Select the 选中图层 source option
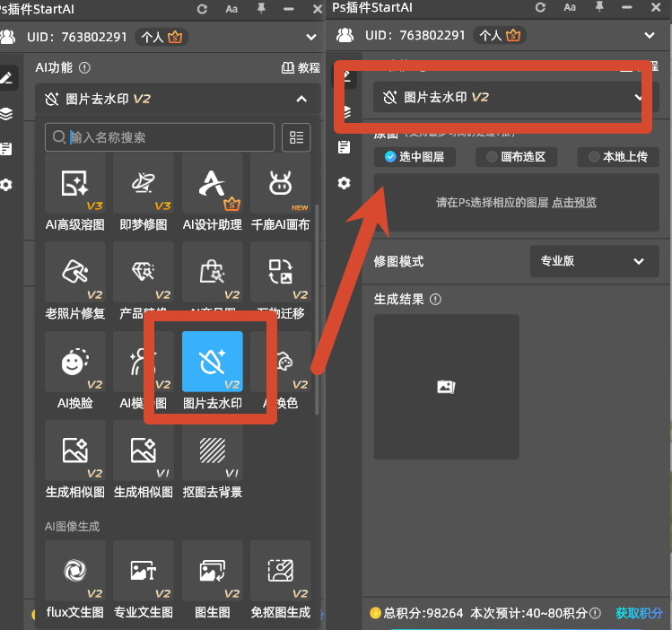672x630 pixels. coord(415,157)
